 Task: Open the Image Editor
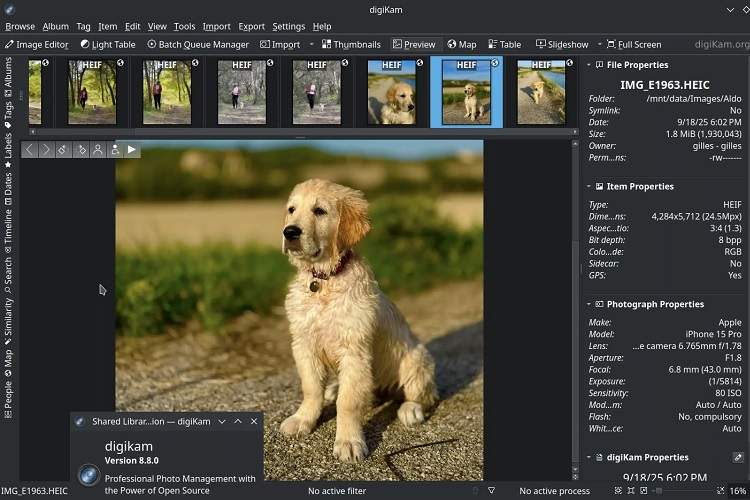point(37,44)
